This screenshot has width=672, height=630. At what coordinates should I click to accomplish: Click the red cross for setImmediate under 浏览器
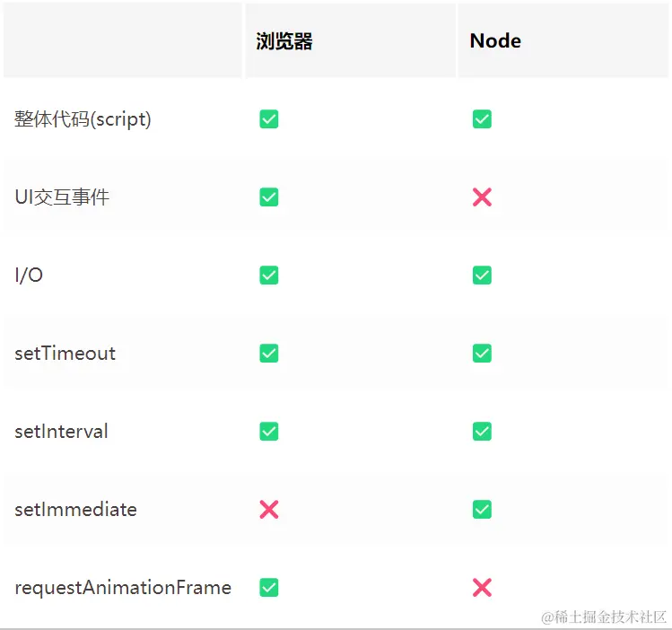point(269,510)
